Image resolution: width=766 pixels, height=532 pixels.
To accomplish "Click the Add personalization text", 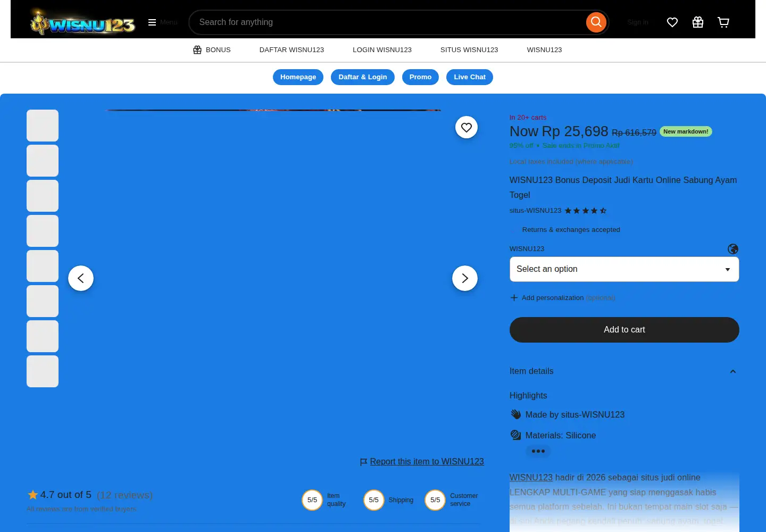I will tap(553, 298).
